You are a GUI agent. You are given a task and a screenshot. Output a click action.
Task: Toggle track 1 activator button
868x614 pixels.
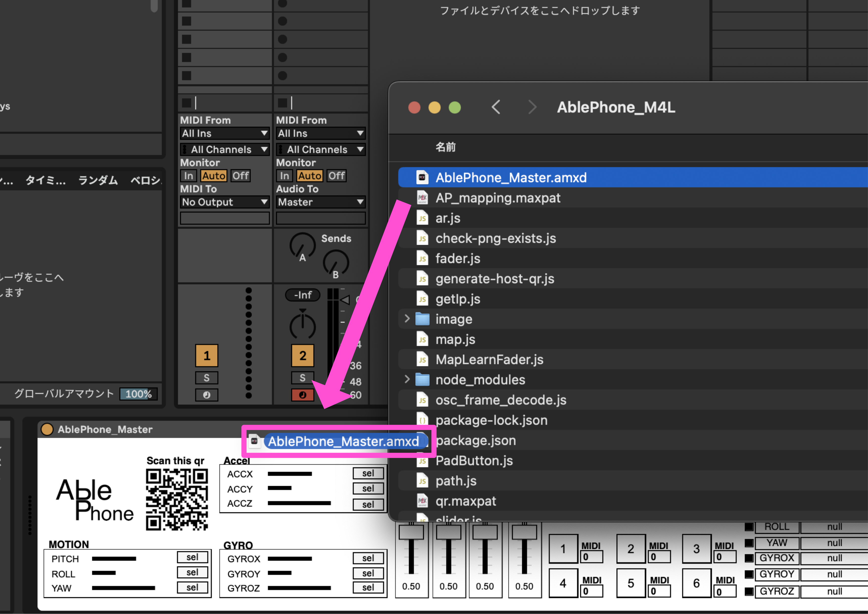coord(206,355)
